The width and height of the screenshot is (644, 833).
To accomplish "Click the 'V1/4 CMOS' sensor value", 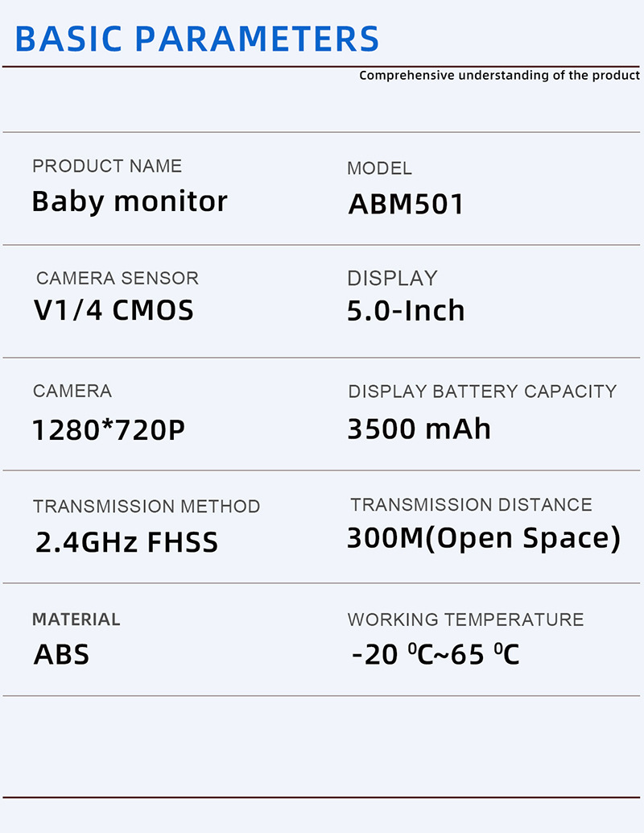I will [114, 310].
